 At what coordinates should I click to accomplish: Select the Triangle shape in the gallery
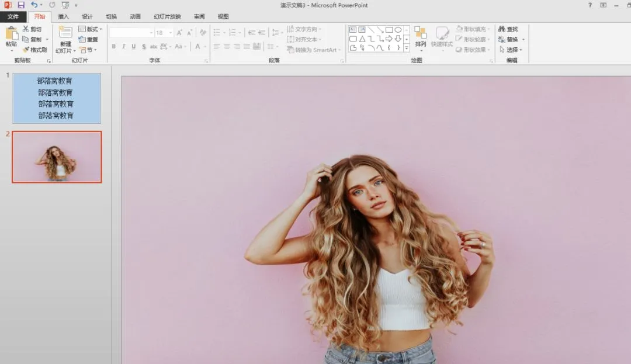click(x=362, y=39)
